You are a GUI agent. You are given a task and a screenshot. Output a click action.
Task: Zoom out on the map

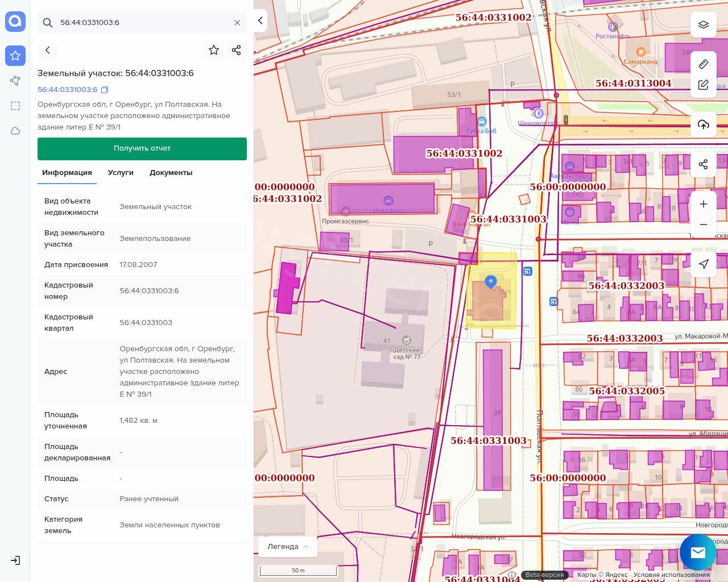(703, 225)
